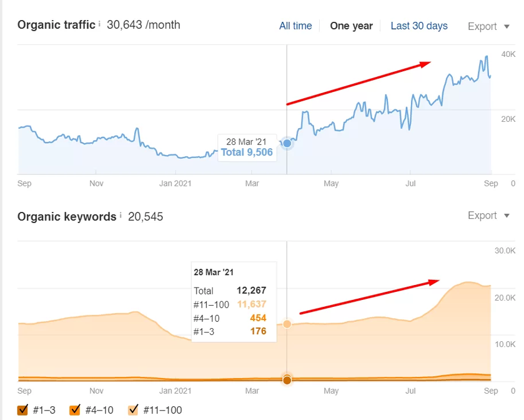Image resolution: width=524 pixels, height=420 pixels.
Task: Click the red trend arrow on traffic chart
Action: 358,82
